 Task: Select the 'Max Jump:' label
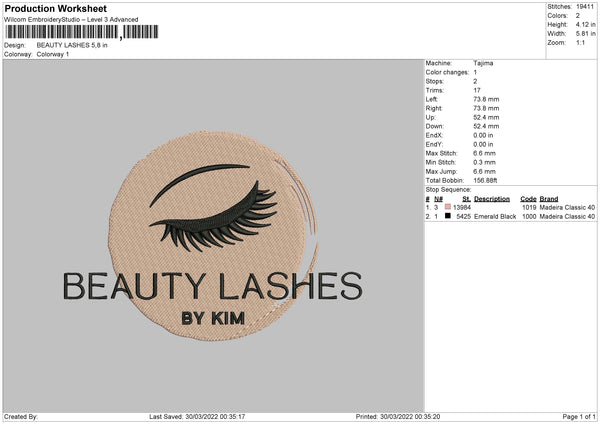[x=441, y=172]
